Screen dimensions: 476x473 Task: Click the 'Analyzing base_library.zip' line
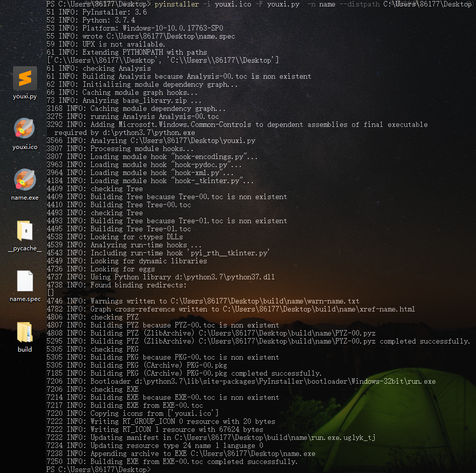[124, 100]
